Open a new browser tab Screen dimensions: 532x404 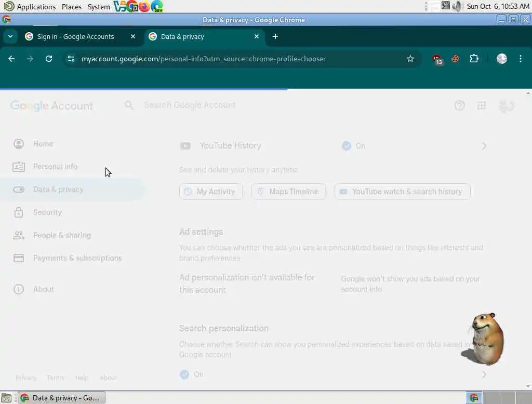coord(275,36)
